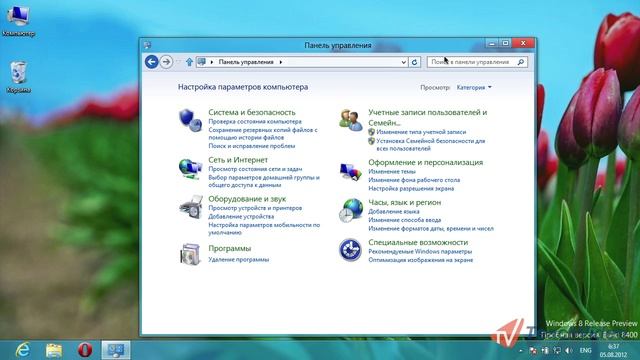Expand address bar history dropdown

point(403,62)
